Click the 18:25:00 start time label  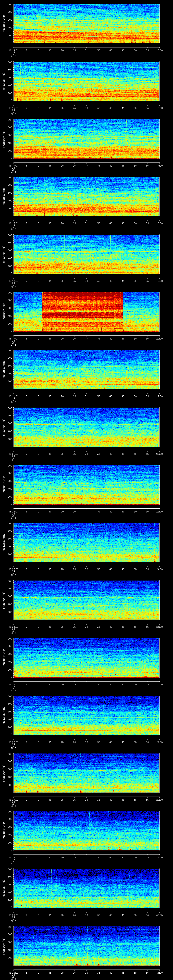click(x=13, y=684)
